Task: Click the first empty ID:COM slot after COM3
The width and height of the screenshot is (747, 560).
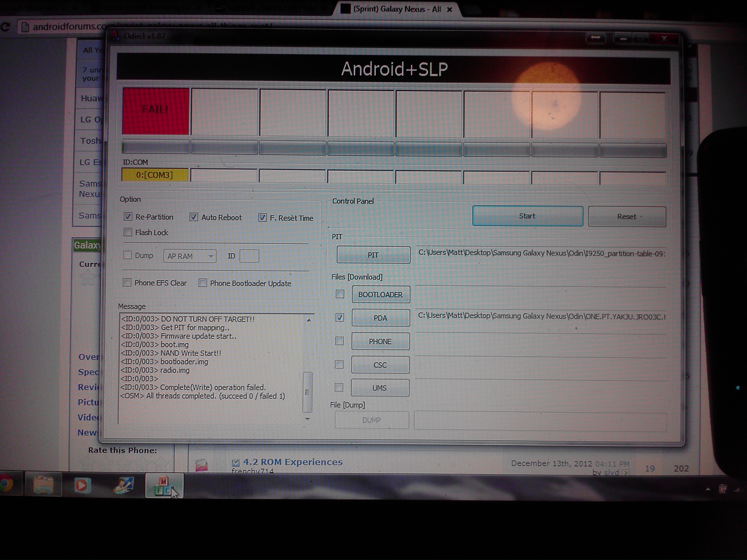Action: [x=224, y=175]
